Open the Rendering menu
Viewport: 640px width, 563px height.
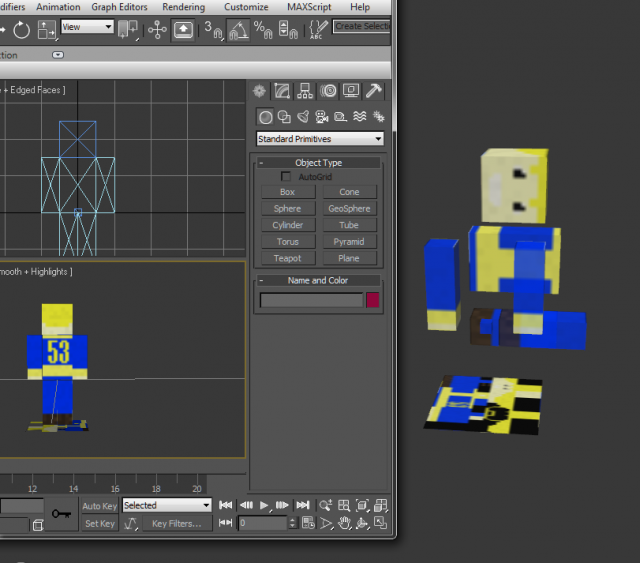[183, 7]
